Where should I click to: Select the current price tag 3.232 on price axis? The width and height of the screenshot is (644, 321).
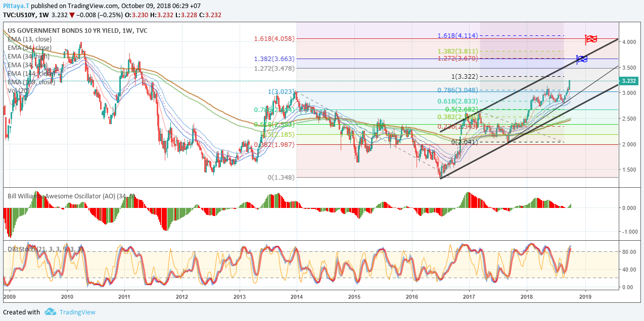(629, 81)
